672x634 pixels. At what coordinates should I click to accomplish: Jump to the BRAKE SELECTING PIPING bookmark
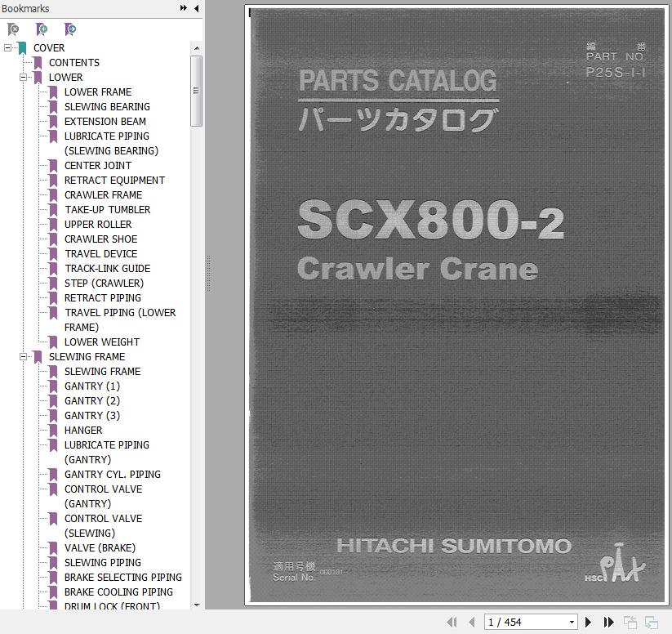123,578
